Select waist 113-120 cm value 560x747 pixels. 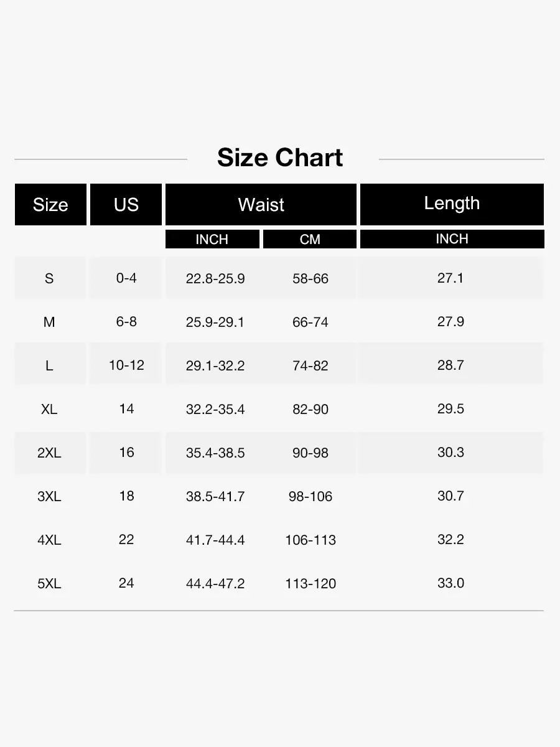[x=310, y=583]
